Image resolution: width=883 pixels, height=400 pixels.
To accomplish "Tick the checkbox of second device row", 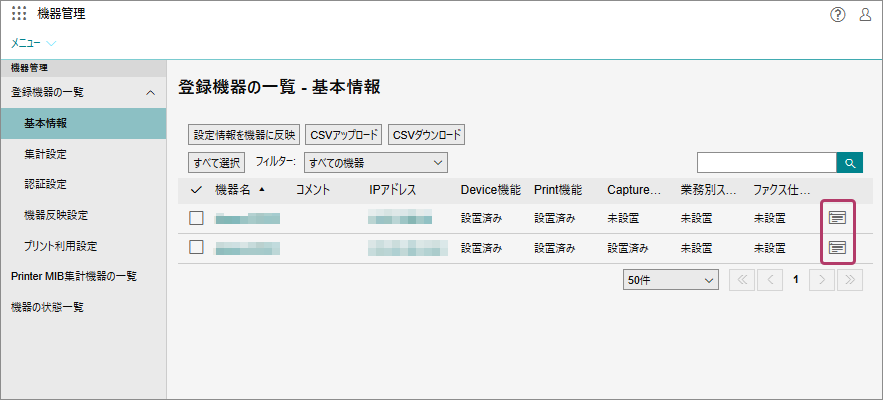I will click(196, 247).
